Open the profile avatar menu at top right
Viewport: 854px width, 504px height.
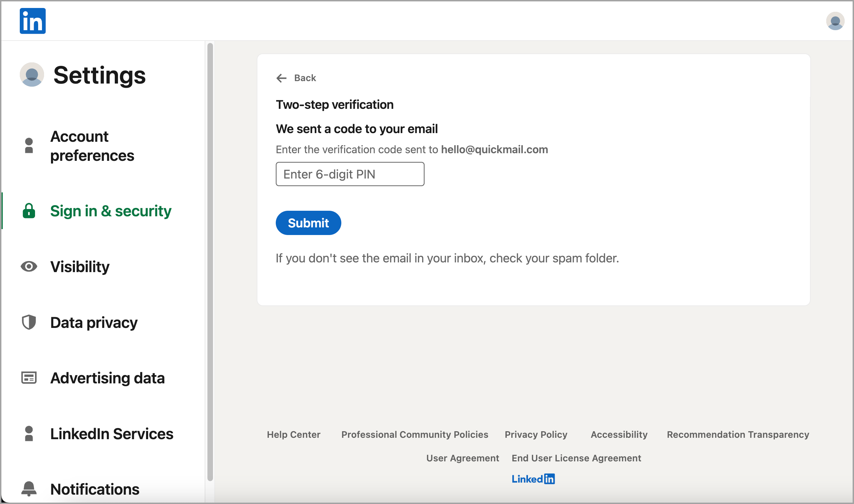tap(835, 21)
